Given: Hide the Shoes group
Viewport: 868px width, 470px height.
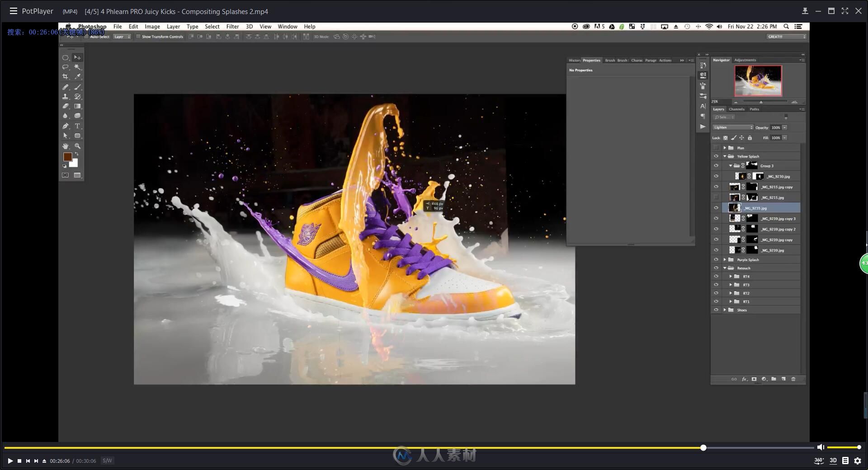Looking at the screenshot, I should click(716, 310).
